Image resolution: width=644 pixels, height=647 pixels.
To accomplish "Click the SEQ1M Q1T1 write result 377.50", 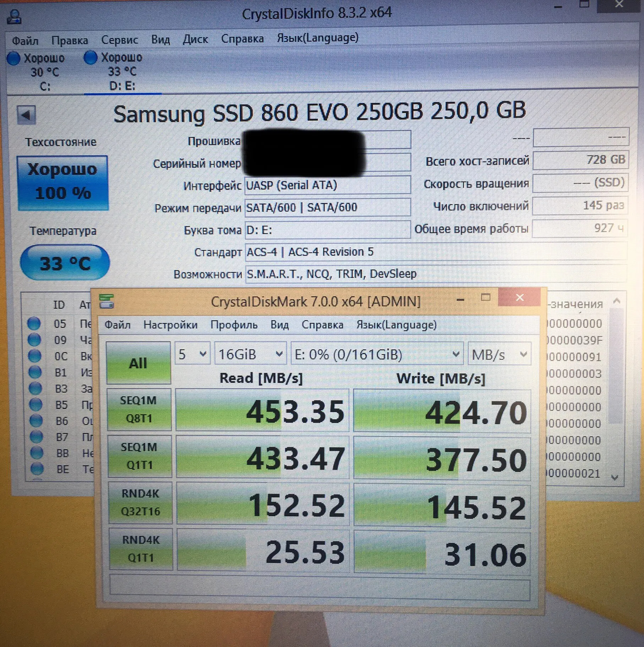I will click(442, 459).
